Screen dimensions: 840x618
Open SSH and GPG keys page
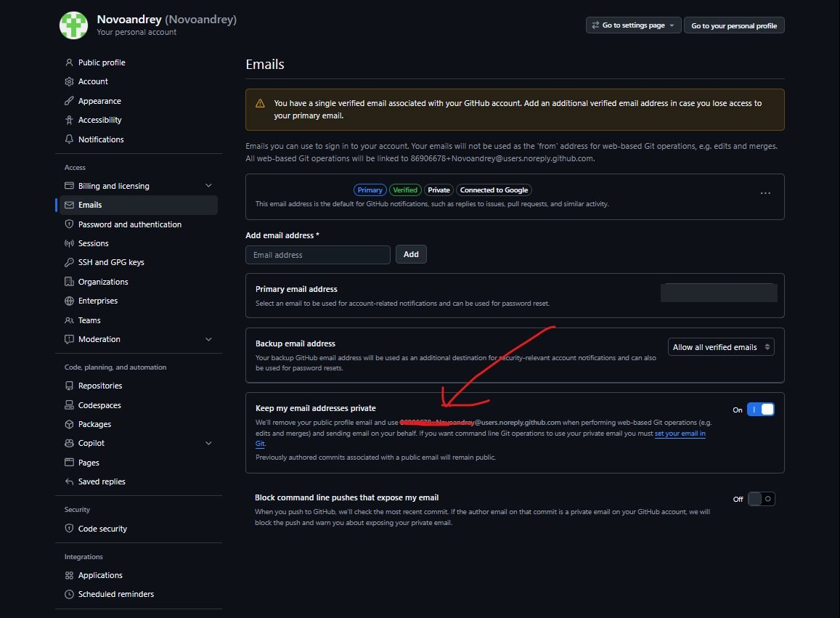tap(111, 262)
